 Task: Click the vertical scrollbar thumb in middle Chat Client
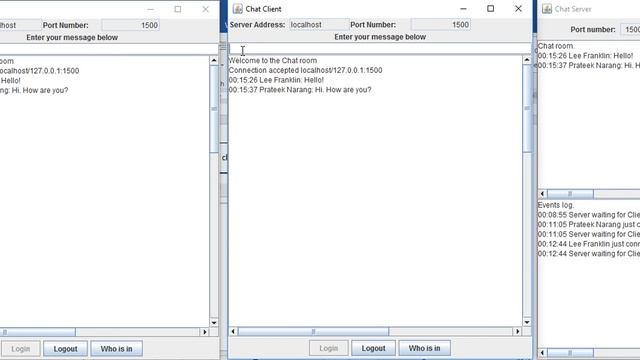(x=527, y=109)
